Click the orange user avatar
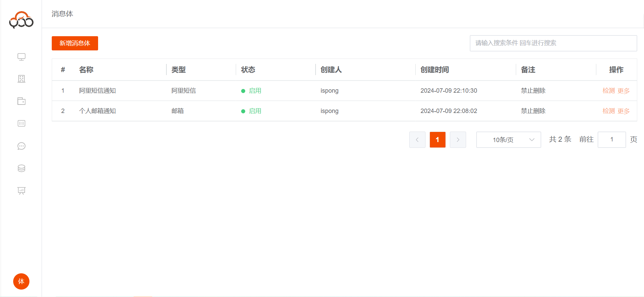 tap(21, 281)
